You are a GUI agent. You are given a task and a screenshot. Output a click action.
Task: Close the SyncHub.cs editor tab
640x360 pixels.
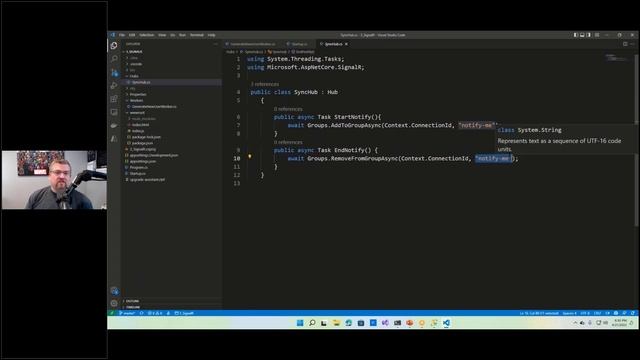(x=347, y=44)
